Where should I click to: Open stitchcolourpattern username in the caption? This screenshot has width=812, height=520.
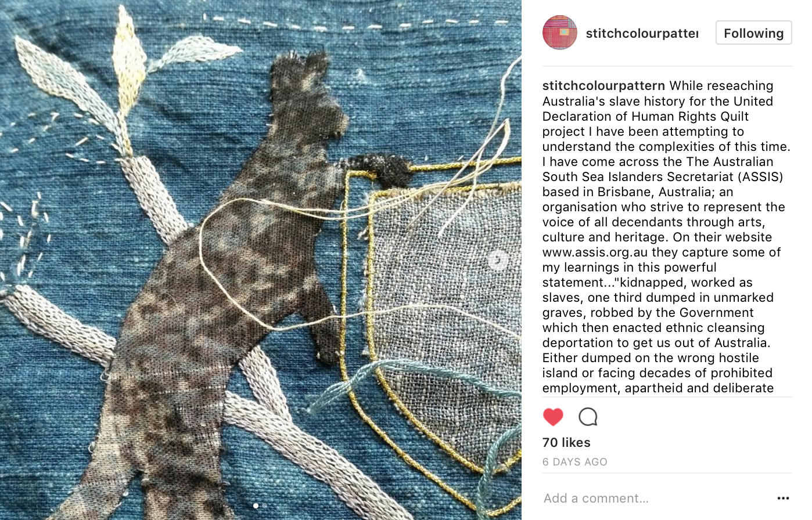pyautogui.click(x=603, y=86)
